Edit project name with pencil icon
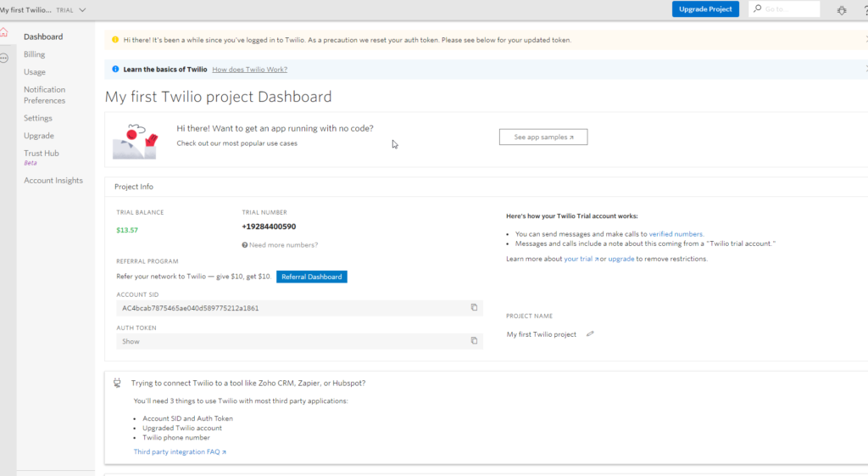The image size is (868, 476). point(590,333)
